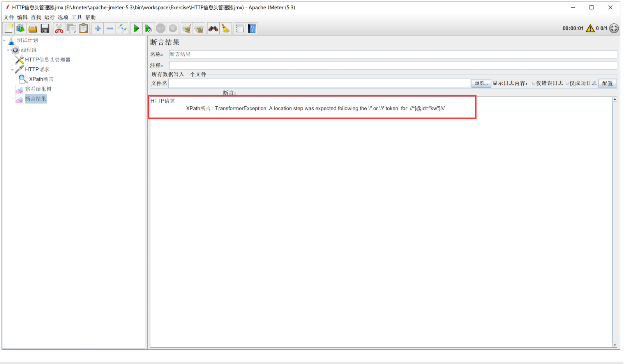The height and width of the screenshot is (364, 625).
Task: Paste element with the clipboard icon
Action: click(x=83, y=28)
